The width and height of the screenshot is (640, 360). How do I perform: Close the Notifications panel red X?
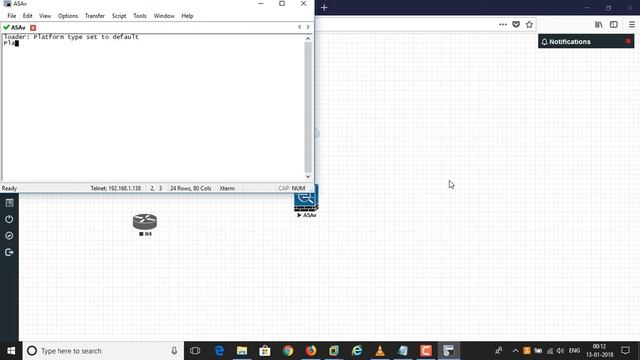pyautogui.click(x=628, y=41)
